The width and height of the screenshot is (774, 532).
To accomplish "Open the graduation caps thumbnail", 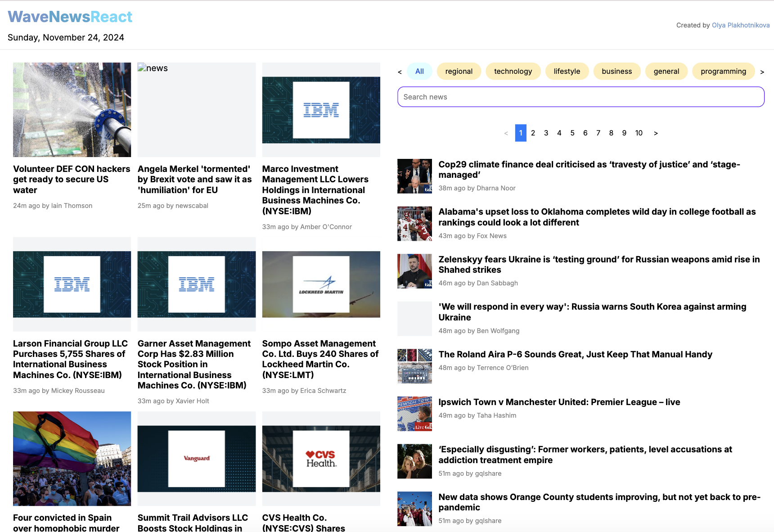I will (x=414, y=509).
